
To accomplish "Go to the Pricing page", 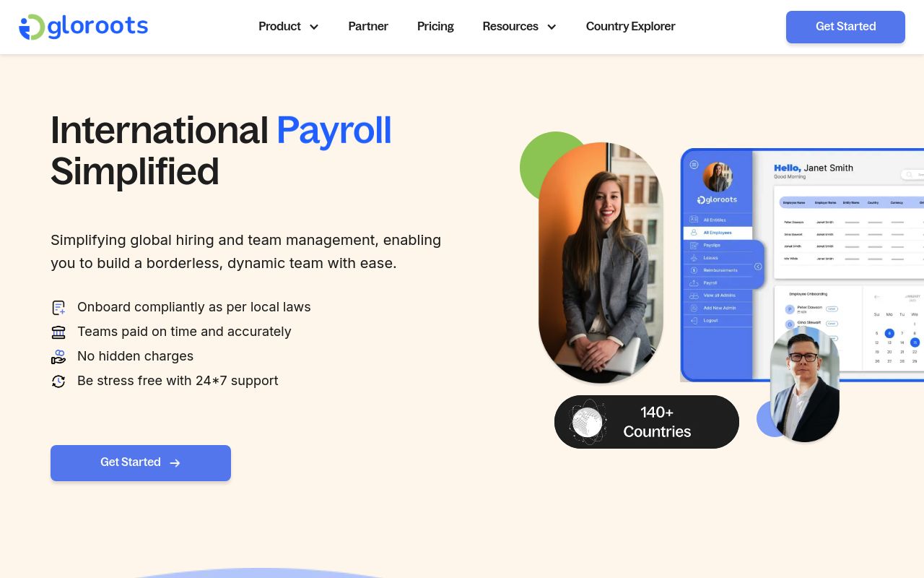I will 435,27.
